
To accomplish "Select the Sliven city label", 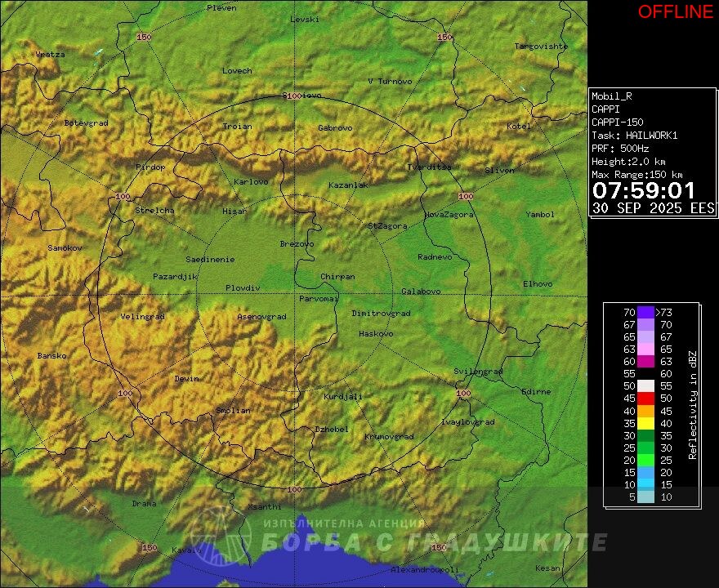I will (x=499, y=171).
